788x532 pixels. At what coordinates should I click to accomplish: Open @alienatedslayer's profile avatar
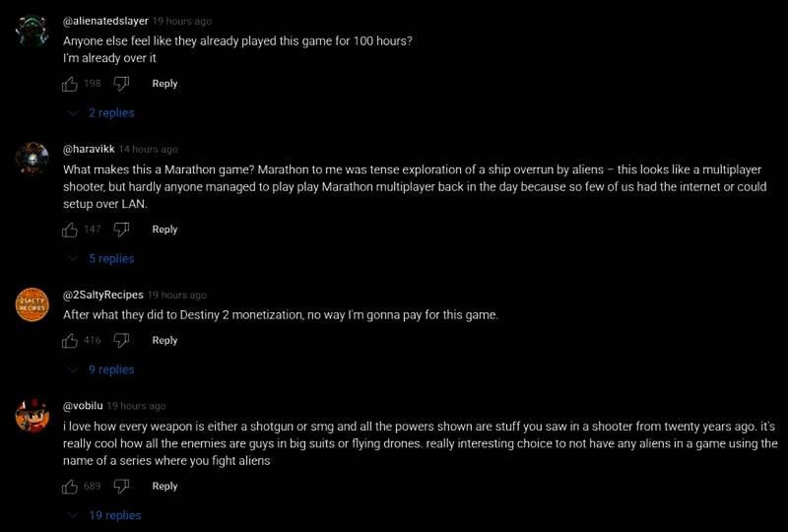click(x=33, y=31)
